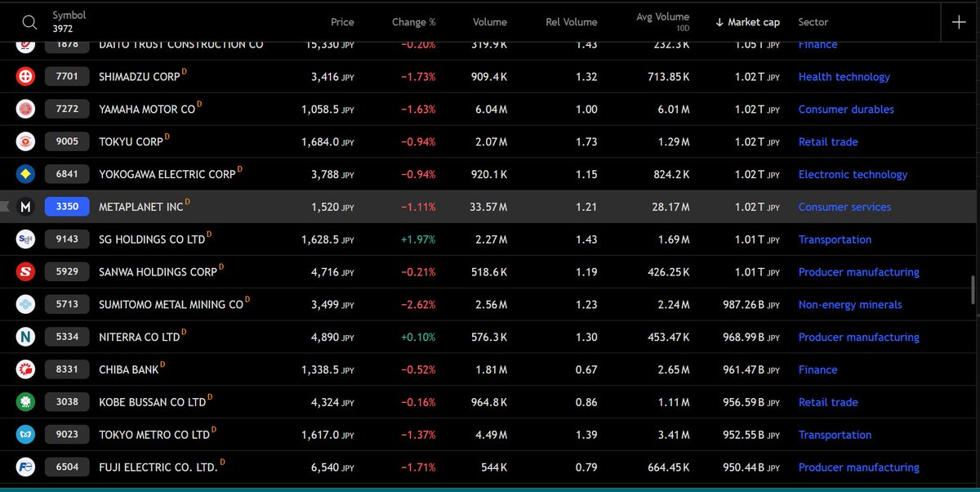Click the Sanwa Holdings company logo

(26, 272)
